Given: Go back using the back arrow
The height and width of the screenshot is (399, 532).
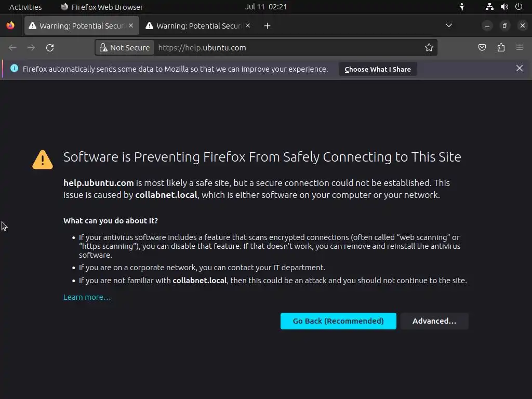Looking at the screenshot, I should pyautogui.click(x=12, y=47).
